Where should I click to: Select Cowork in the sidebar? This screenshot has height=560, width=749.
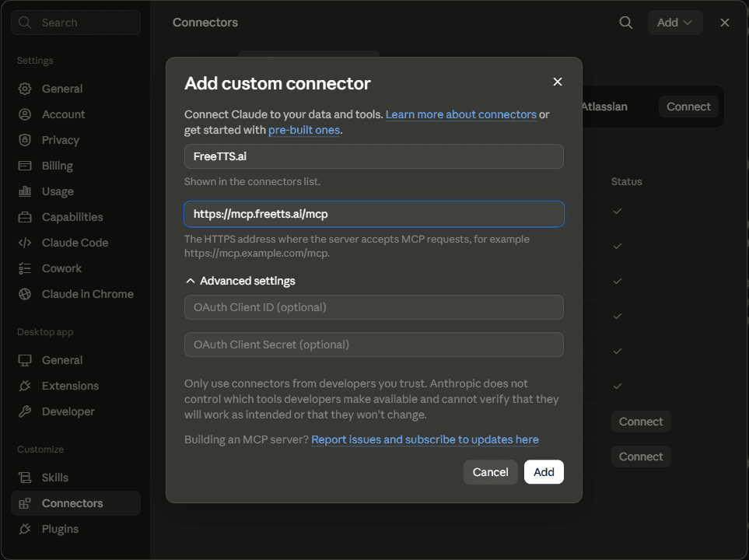tap(75, 268)
